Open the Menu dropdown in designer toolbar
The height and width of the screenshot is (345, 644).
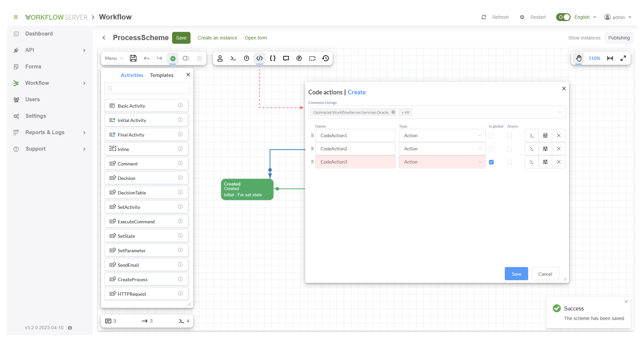coord(114,58)
